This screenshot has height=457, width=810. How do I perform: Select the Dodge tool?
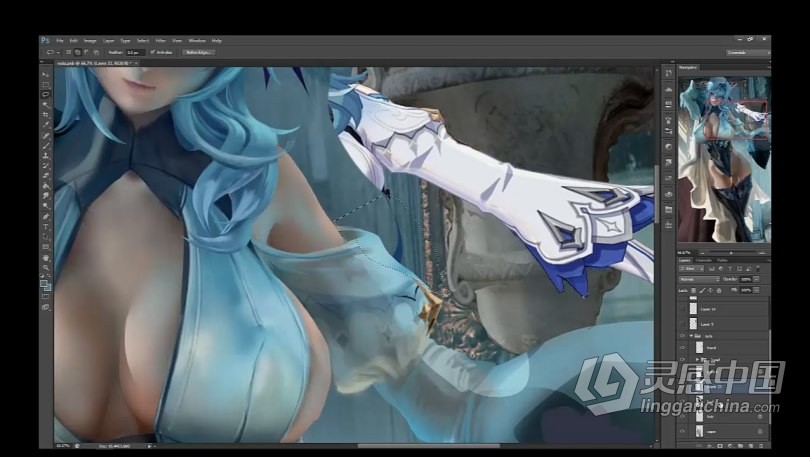click(45, 206)
